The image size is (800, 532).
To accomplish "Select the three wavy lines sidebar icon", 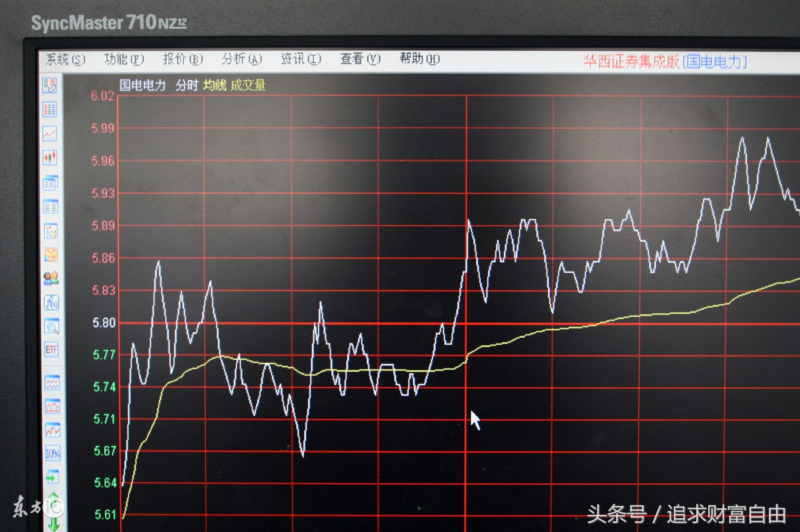I will tap(52, 383).
